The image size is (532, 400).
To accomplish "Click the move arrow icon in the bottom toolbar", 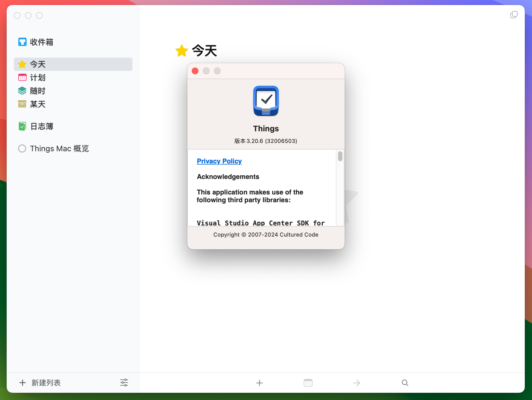I will tap(357, 383).
